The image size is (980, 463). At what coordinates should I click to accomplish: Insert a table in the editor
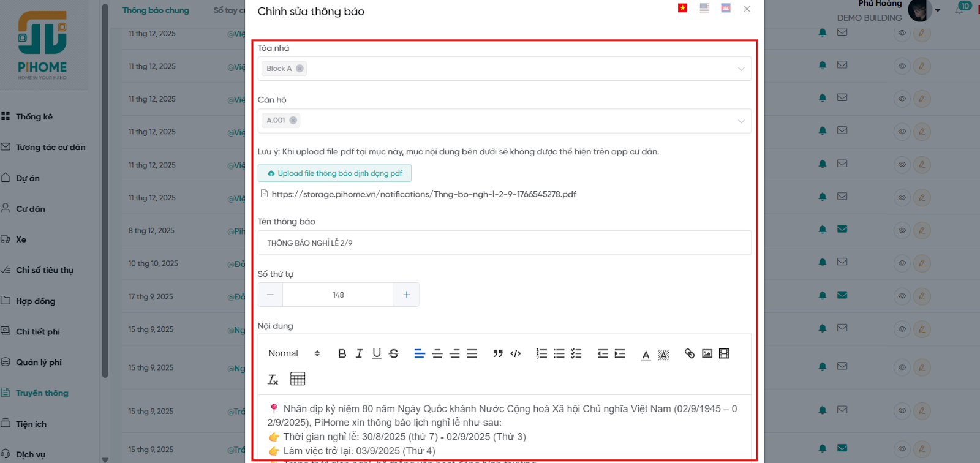(298, 379)
